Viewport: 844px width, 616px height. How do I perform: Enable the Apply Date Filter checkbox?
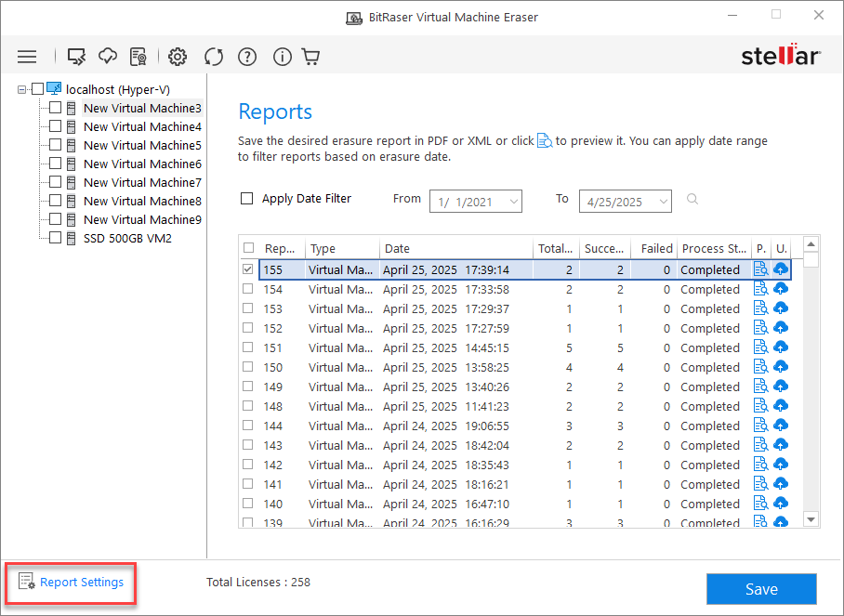pyautogui.click(x=246, y=199)
